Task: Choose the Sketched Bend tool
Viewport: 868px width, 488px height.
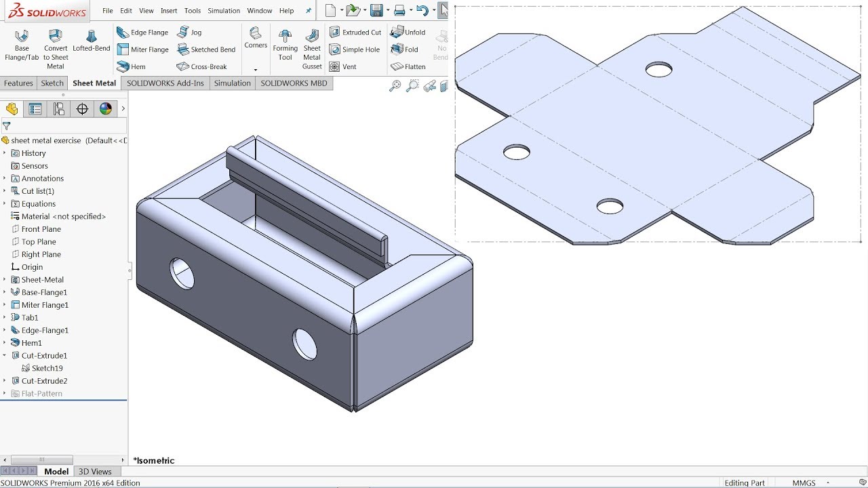Action: [x=206, y=49]
